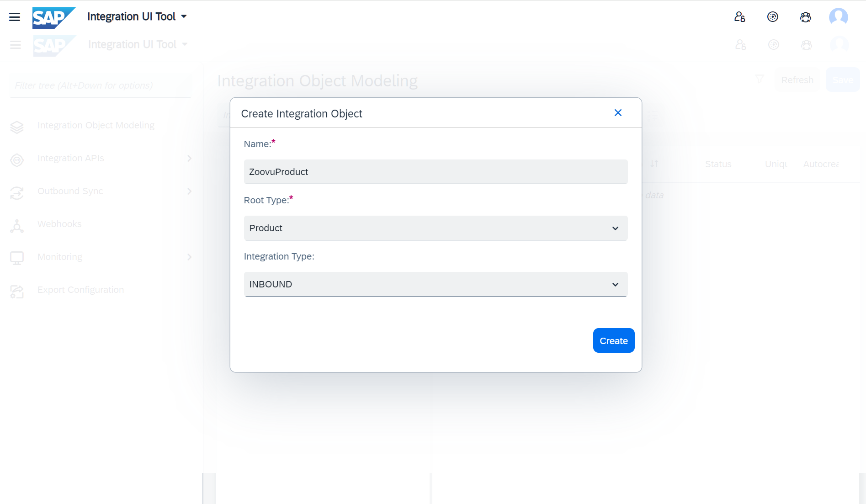Open Export Configuration from the navigation menu
Viewport: 866px width, 504px height.
click(80, 290)
